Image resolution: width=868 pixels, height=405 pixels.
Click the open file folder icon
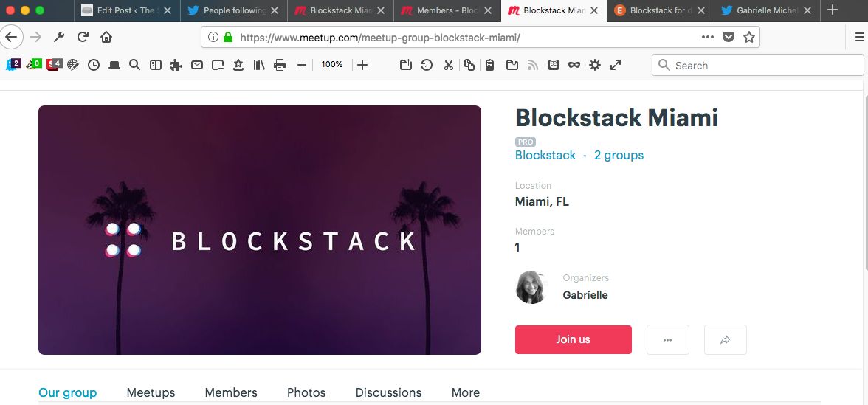point(406,65)
